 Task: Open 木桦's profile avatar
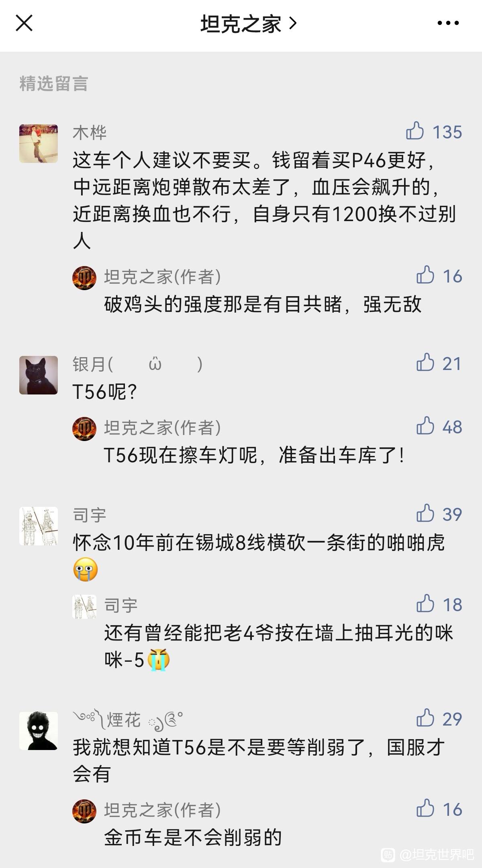(x=39, y=144)
